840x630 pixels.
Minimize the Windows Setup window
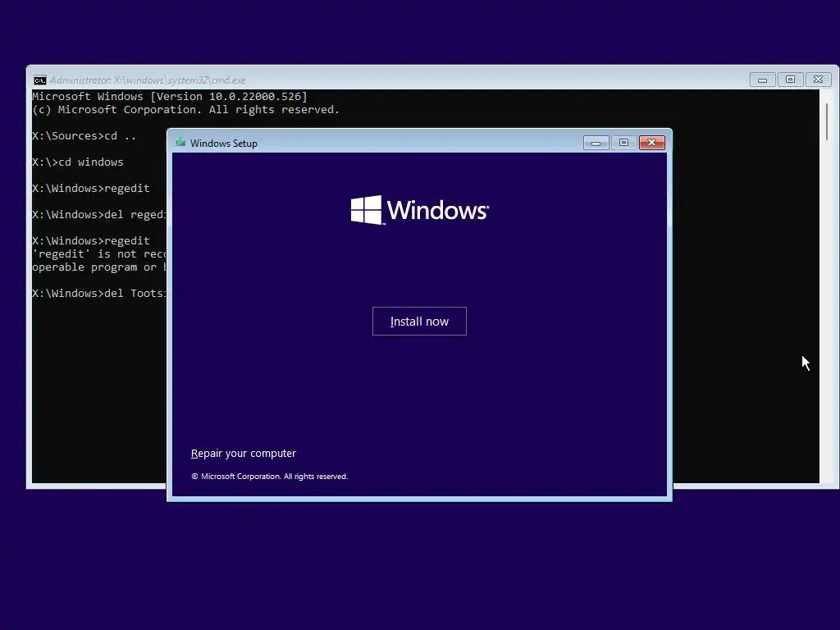tap(596, 143)
